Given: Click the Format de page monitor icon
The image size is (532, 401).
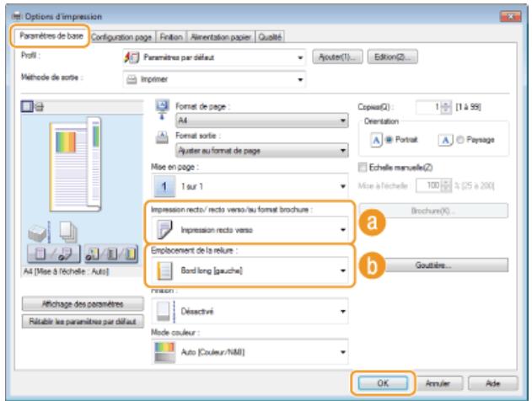Looking at the screenshot, I should (x=162, y=110).
